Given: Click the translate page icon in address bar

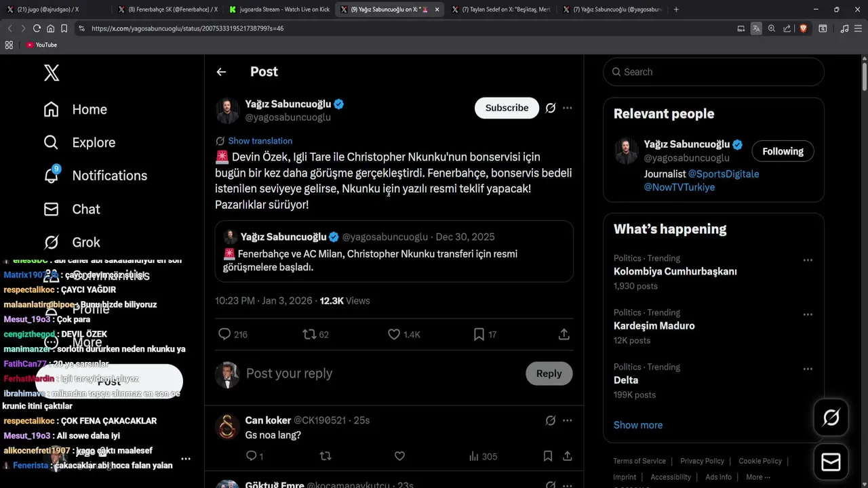Looking at the screenshot, I should point(756,28).
